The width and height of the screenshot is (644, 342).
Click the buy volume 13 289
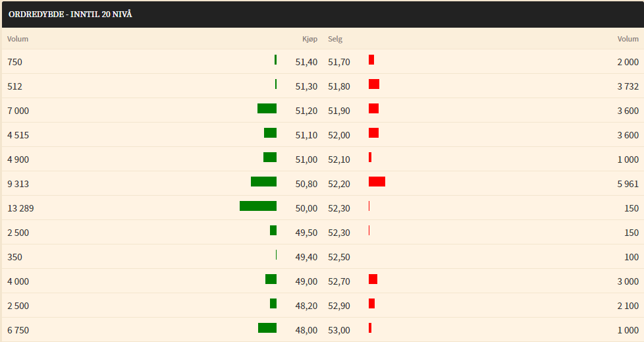[x=20, y=208]
